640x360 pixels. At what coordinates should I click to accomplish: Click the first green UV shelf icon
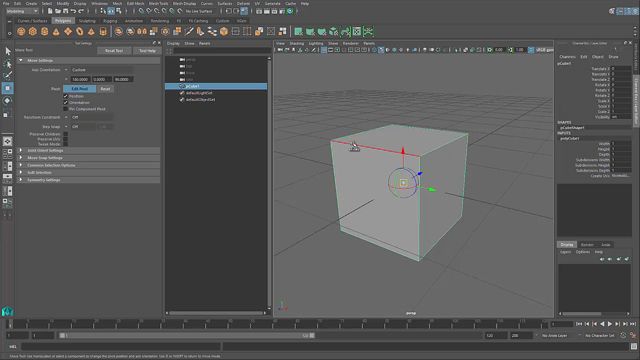pos(298,31)
